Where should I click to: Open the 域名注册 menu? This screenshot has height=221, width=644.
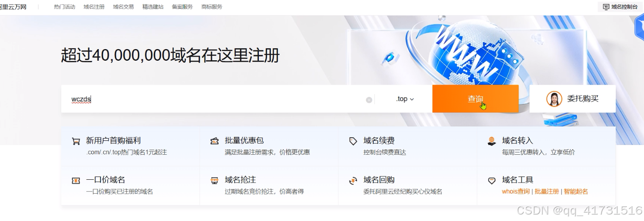coord(94,7)
